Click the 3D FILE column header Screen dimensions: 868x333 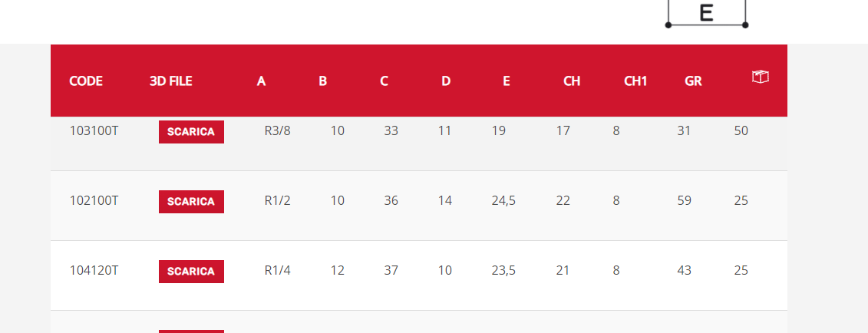coord(171,81)
